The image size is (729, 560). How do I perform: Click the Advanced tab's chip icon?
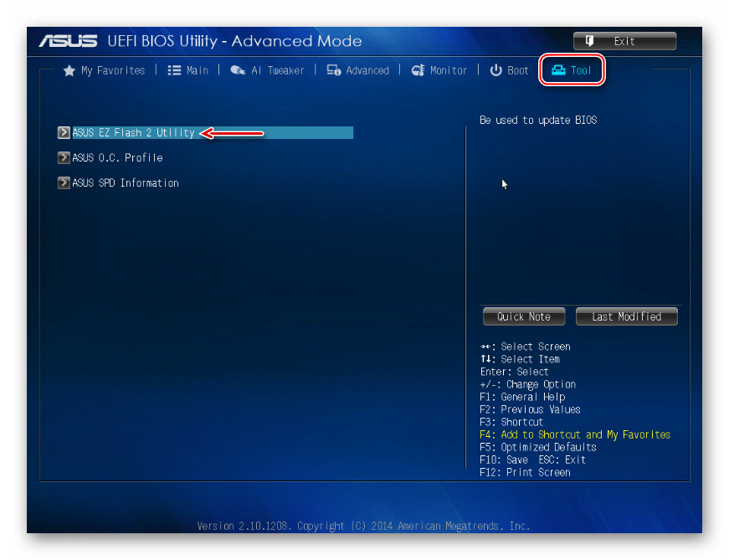tap(333, 71)
